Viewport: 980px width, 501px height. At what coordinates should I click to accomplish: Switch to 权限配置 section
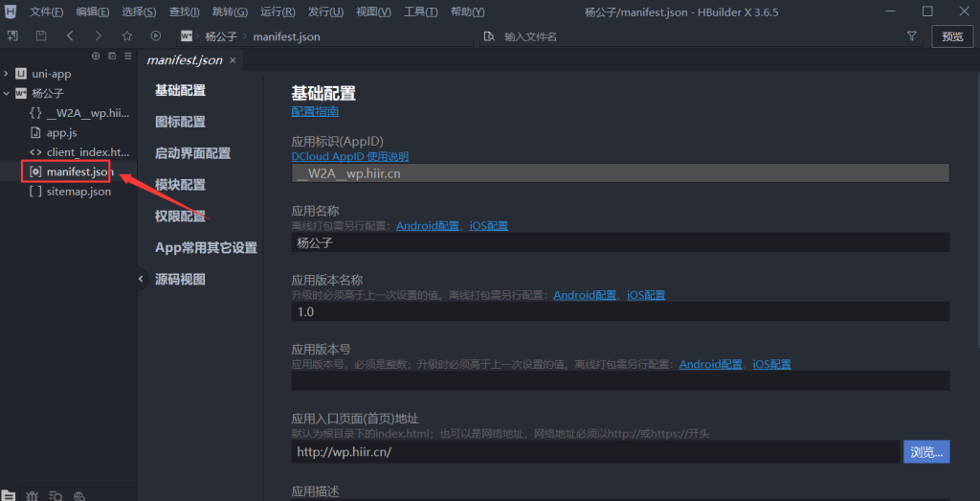181,216
